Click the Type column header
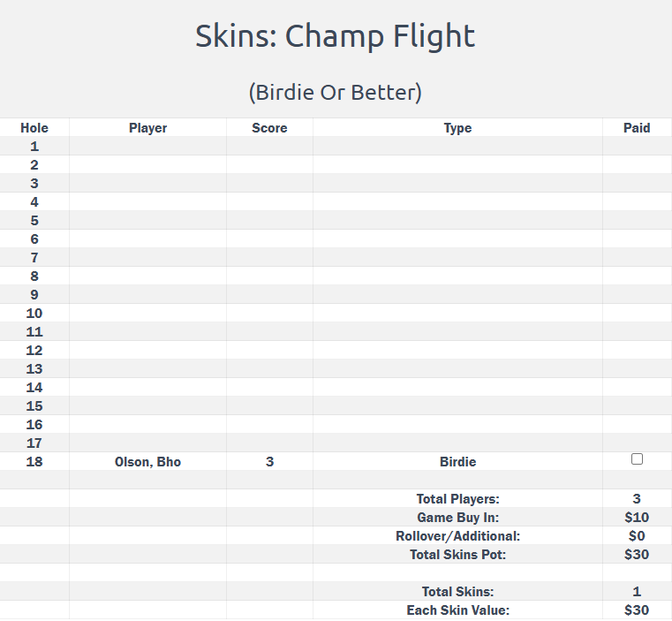Image resolution: width=672 pixels, height=621 pixels. click(457, 128)
